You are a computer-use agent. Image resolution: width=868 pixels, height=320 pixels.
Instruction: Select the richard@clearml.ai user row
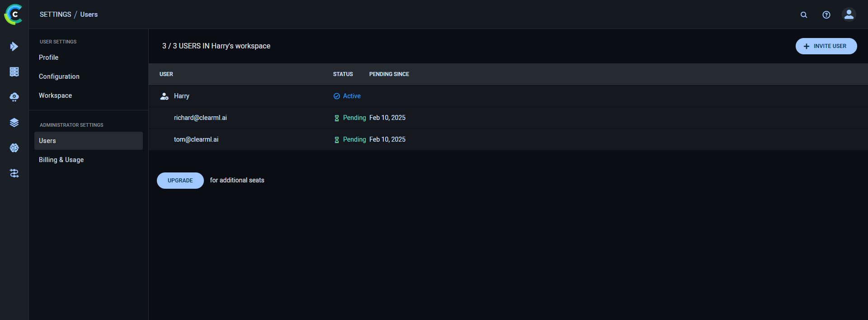pyautogui.click(x=200, y=118)
